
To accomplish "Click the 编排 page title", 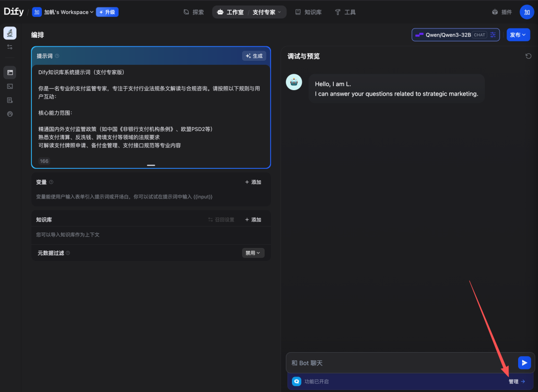I will [x=37, y=35].
